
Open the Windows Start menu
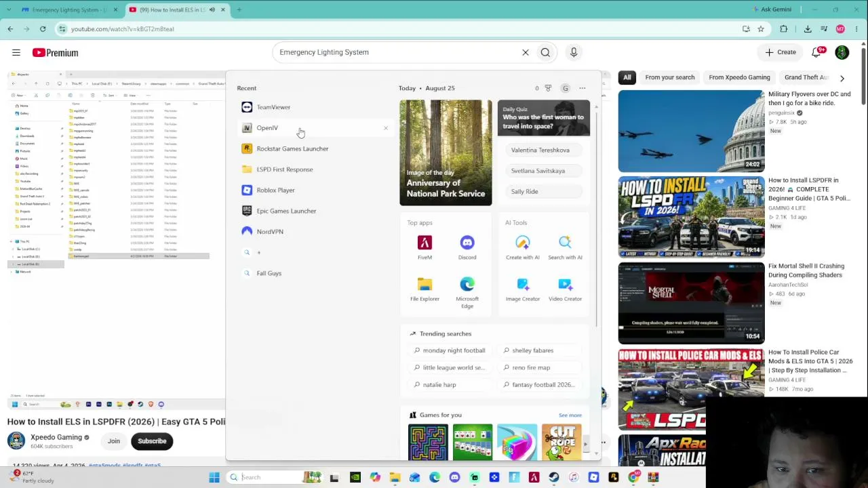[214, 477]
